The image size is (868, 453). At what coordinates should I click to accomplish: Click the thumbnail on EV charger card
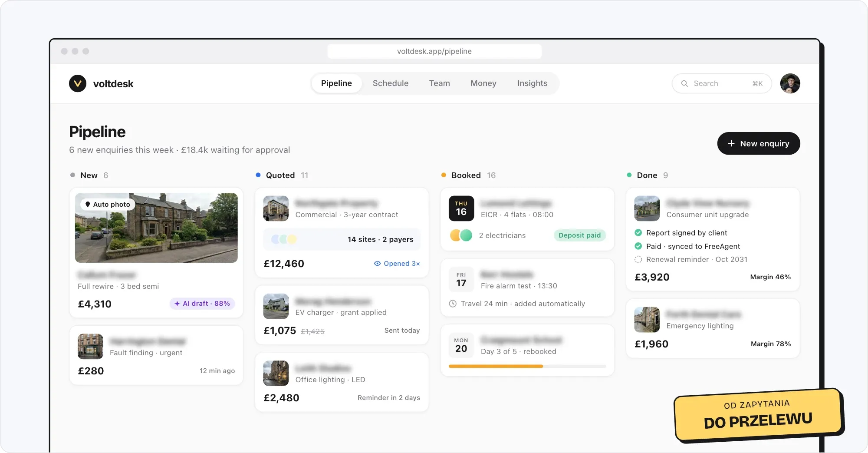[276, 306]
